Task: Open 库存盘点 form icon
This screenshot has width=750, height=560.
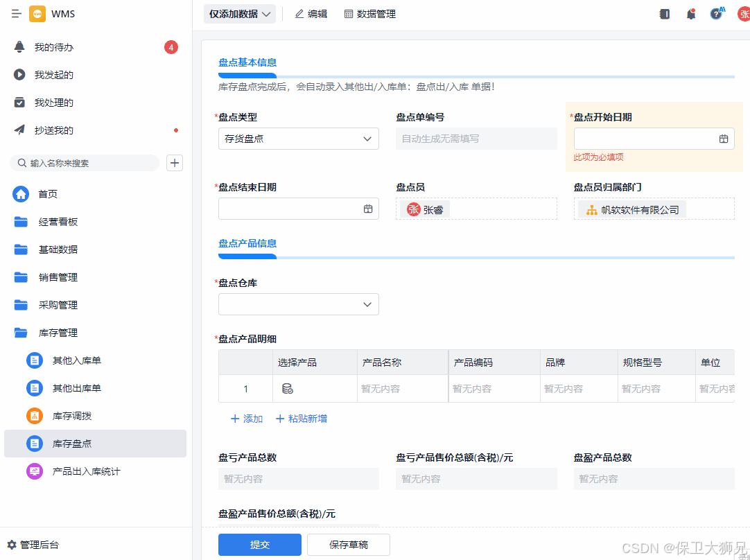Action: click(x=35, y=444)
